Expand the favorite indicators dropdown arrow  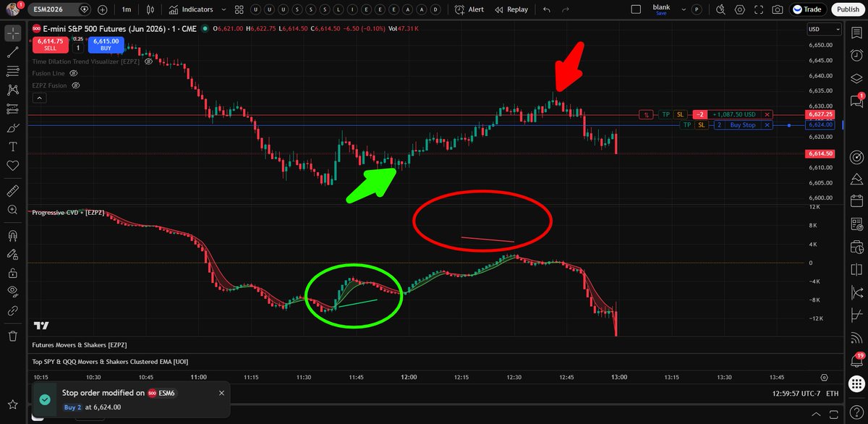coord(223,9)
